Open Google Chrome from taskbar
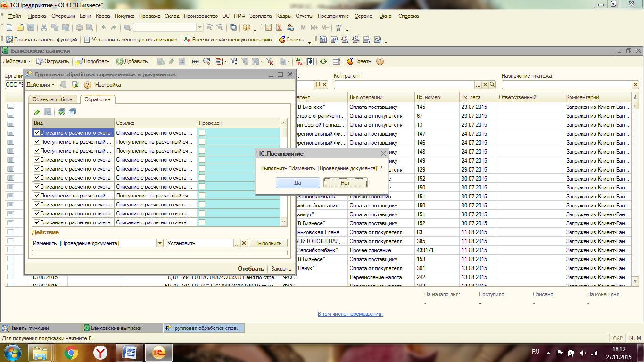The width and height of the screenshot is (644, 362). (x=71, y=353)
